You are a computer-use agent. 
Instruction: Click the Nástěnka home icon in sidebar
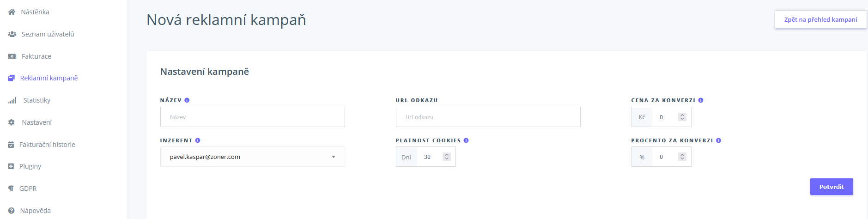(x=12, y=12)
